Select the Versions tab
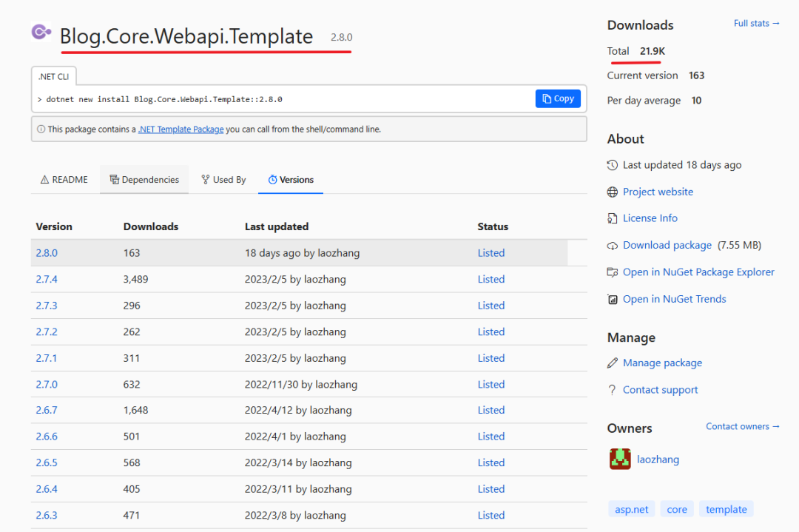Image resolution: width=799 pixels, height=532 pixels. click(291, 179)
